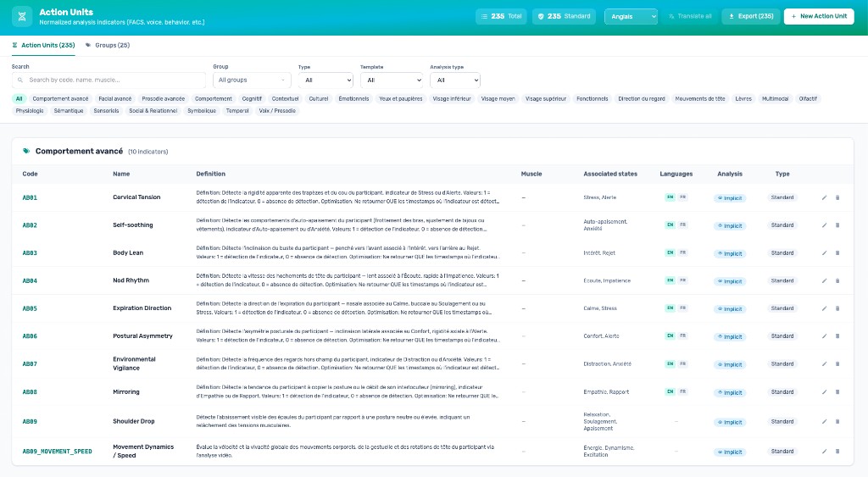Filter by Voix / Prosodie chip
This screenshot has width=868, height=477.
point(277,111)
